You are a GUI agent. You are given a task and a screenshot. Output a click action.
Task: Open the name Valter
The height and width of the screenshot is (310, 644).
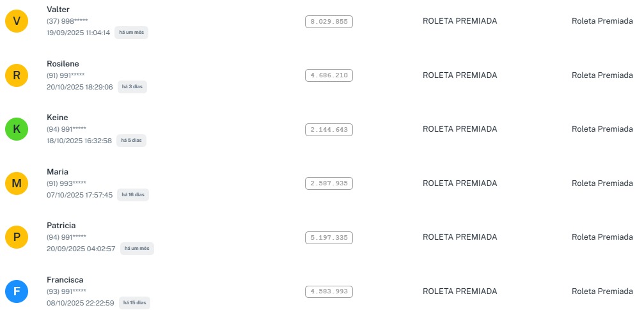click(x=58, y=10)
